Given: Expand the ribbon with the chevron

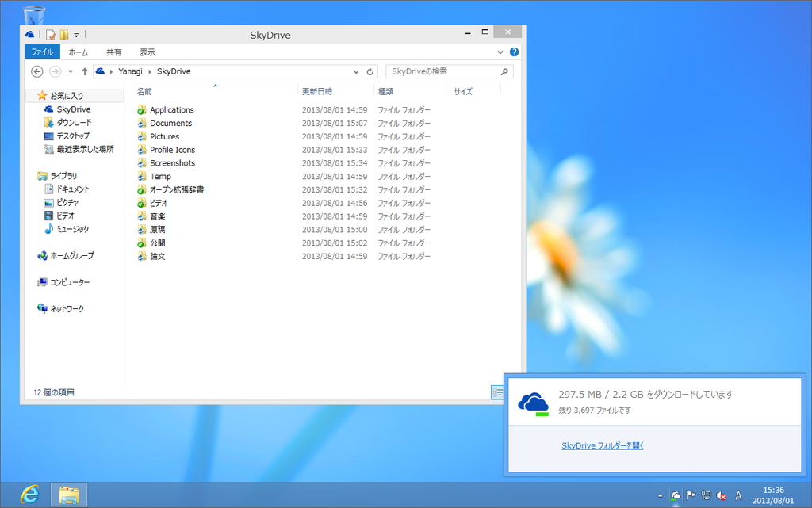Looking at the screenshot, I should (x=500, y=52).
